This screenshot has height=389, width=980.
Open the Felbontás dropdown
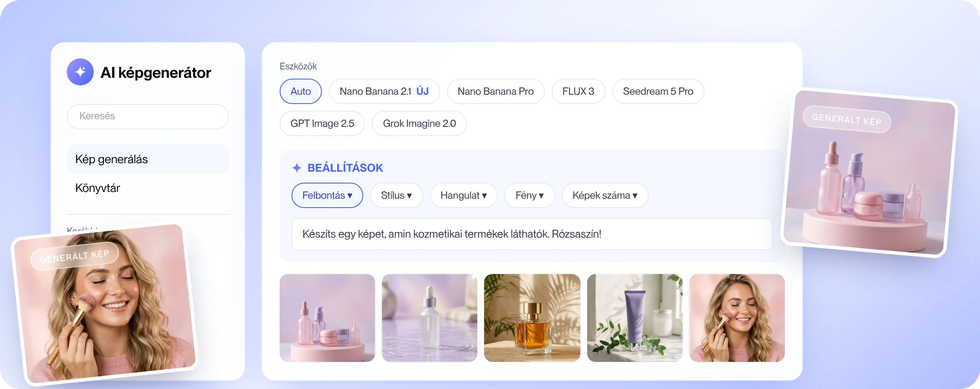(327, 195)
